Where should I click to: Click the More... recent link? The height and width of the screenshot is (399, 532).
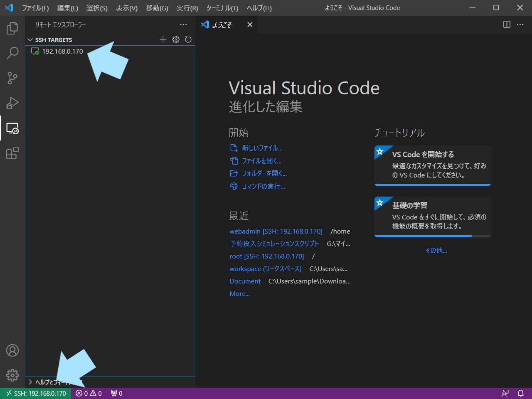(x=240, y=293)
